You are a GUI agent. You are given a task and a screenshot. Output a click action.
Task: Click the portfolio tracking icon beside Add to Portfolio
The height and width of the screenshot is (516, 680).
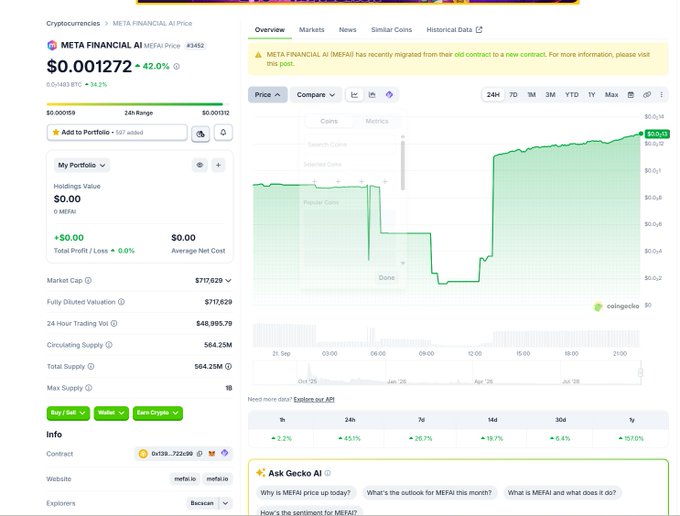(200, 134)
